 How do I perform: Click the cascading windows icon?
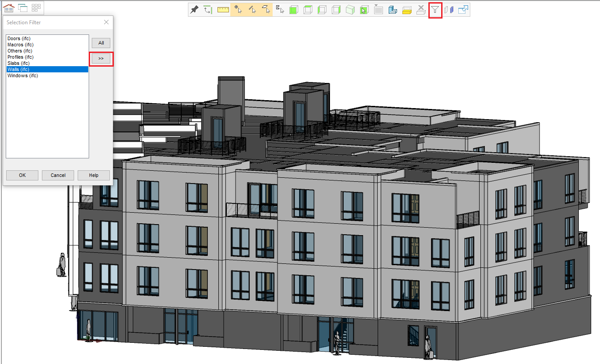[22, 8]
